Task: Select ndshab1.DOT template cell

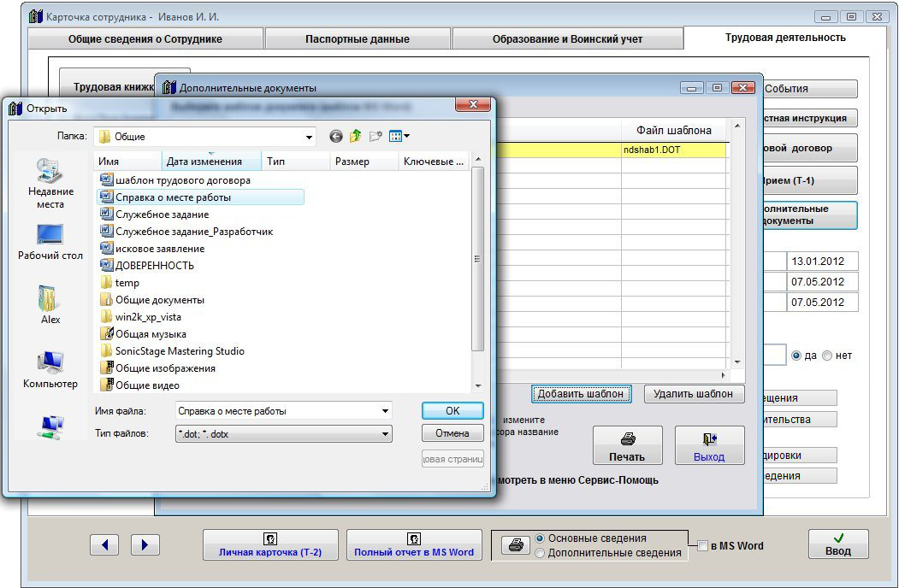Action: [x=674, y=150]
